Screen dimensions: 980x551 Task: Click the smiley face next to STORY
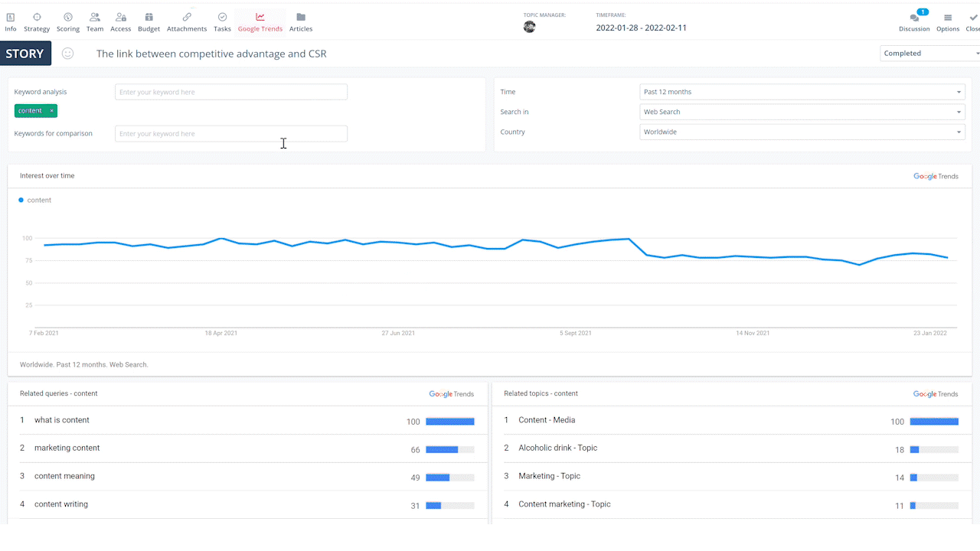pos(67,54)
